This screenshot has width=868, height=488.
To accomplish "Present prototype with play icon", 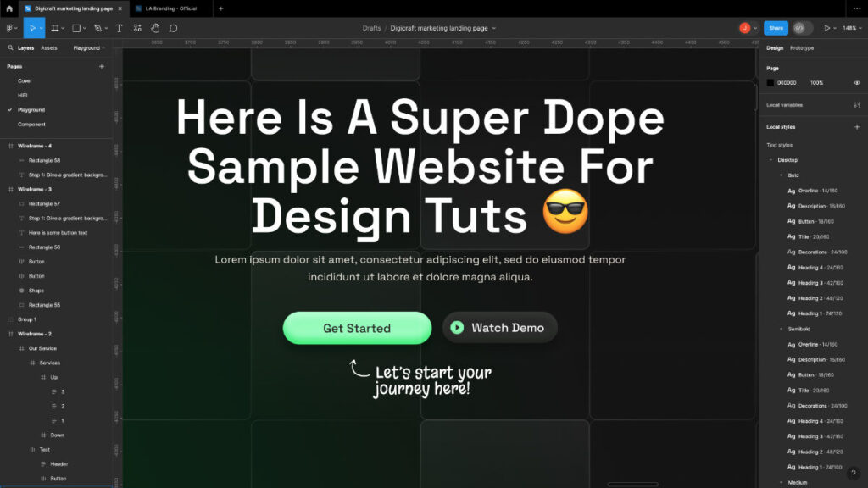I will (x=827, y=28).
